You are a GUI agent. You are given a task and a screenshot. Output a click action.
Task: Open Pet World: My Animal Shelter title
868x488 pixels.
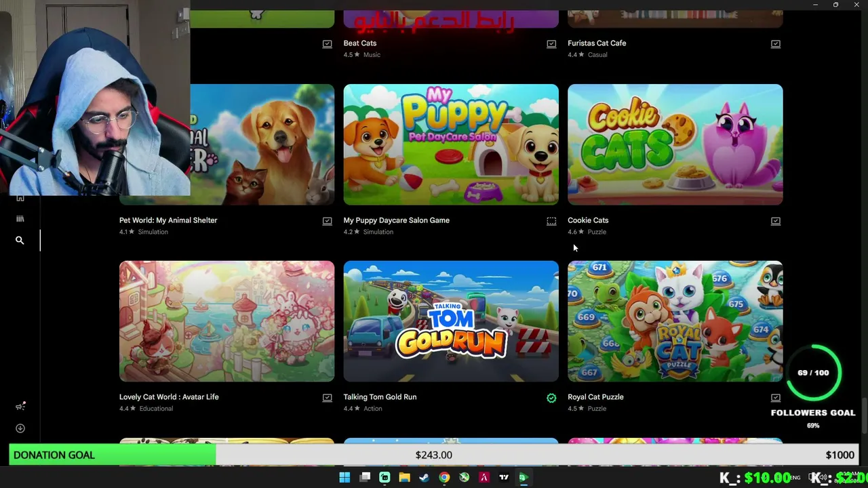pyautogui.click(x=168, y=220)
